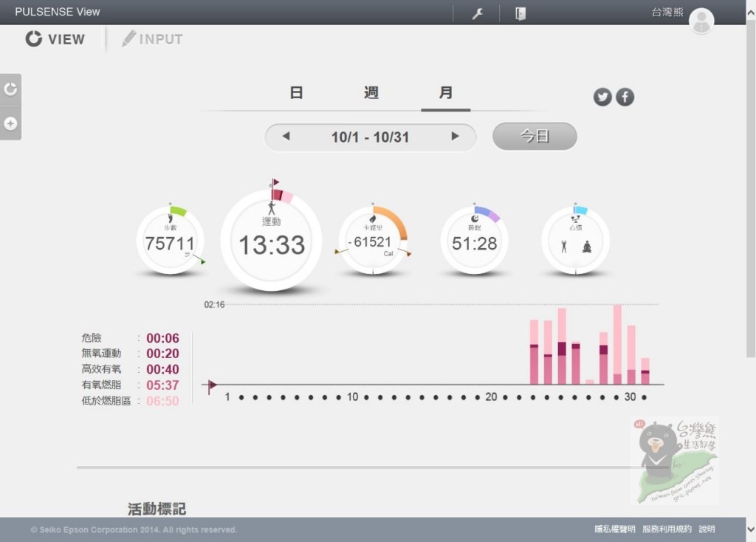This screenshot has height=542, width=756.
Task: Click the tallest bar in the chart
Action: (x=617, y=344)
